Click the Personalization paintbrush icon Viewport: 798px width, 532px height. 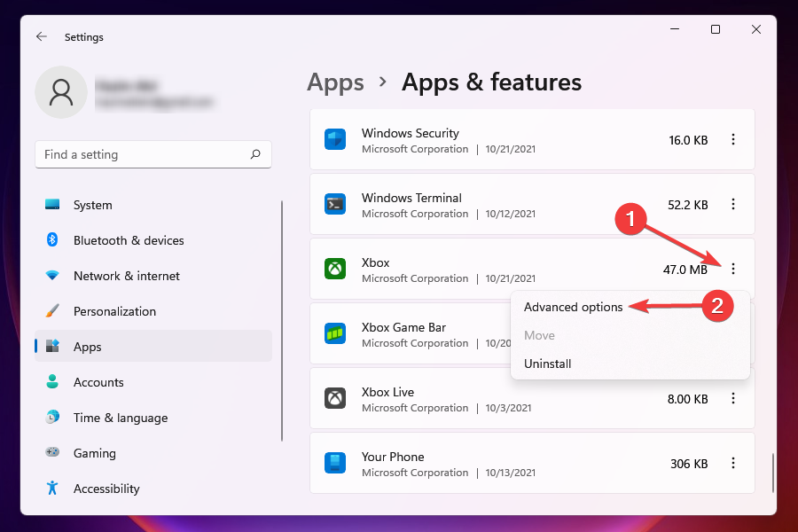coord(52,310)
